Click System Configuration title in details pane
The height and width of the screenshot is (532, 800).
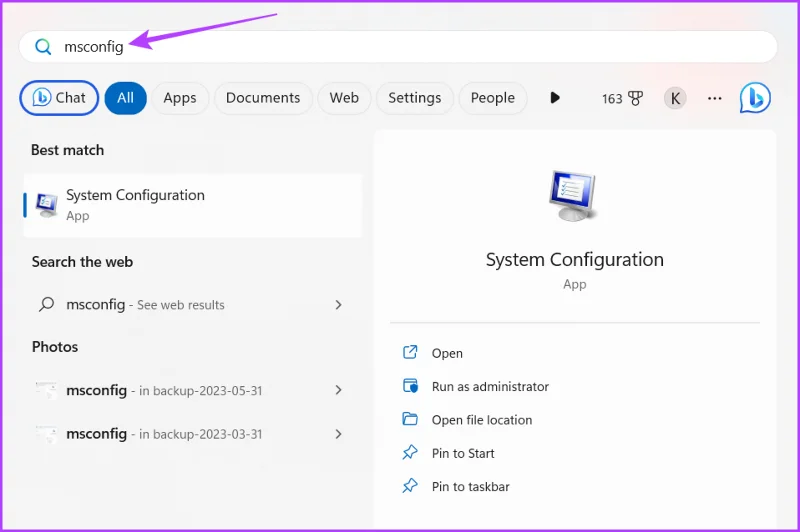(574, 260)
